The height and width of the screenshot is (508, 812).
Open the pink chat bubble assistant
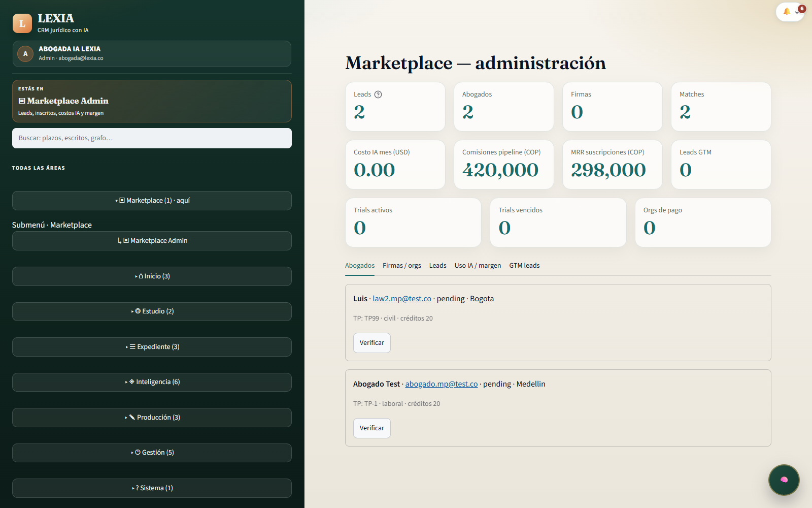point(784,480)
